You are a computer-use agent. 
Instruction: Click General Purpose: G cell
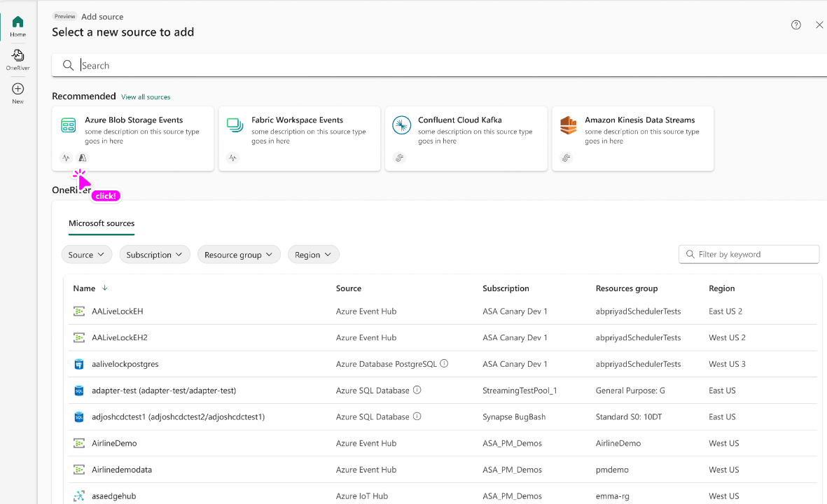[630, 391]
